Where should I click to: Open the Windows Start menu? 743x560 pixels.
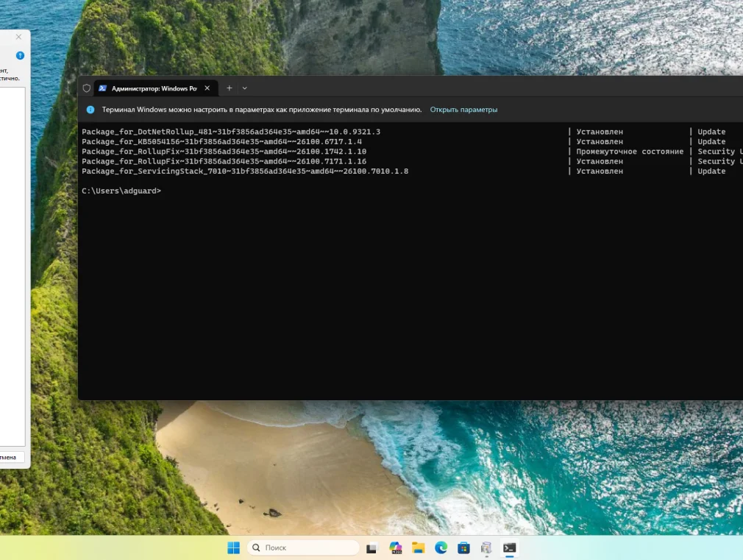pos(233,547)
